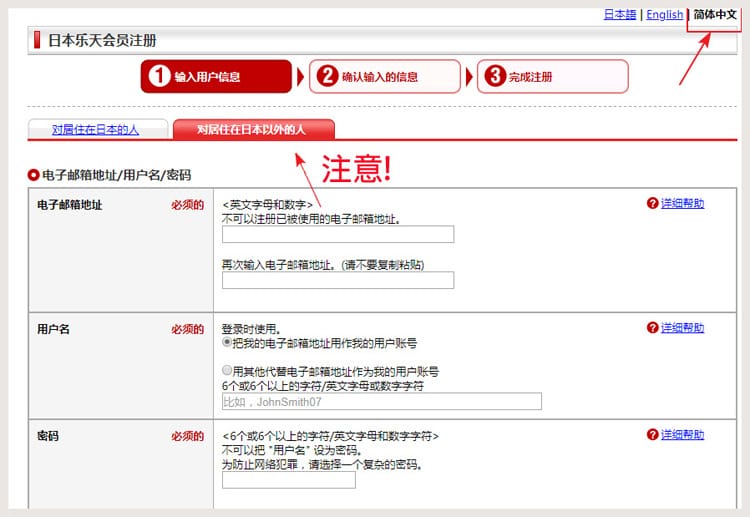Click help question icon in 用户名 row

[x=652, y=328]
